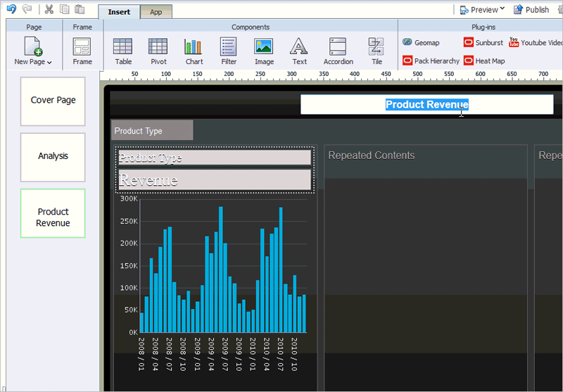Insert a Table component
The width and height of the screenshot is (563, 392).
(123, 51)
